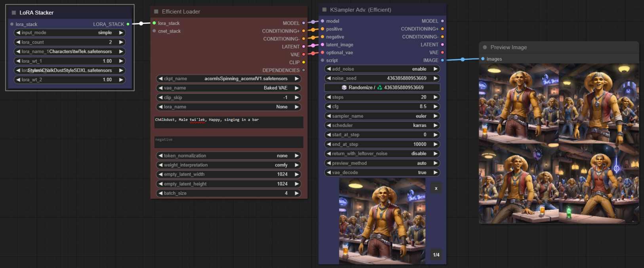644x268 pixels.
Task: Click the positive prompt text box
Action: (x=229, y=122)
